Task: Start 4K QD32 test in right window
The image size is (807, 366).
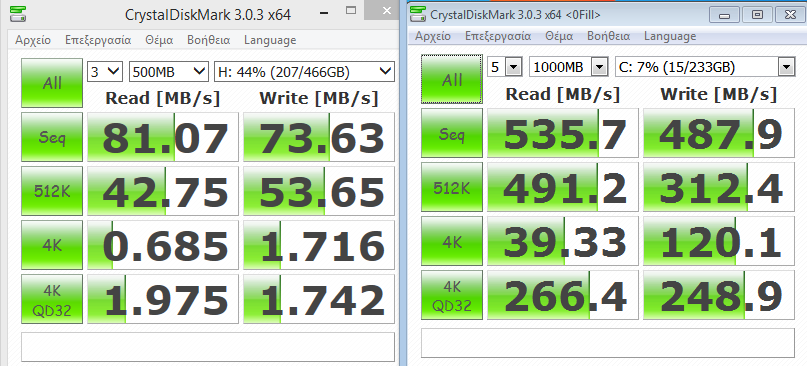Action: [452, 295]
